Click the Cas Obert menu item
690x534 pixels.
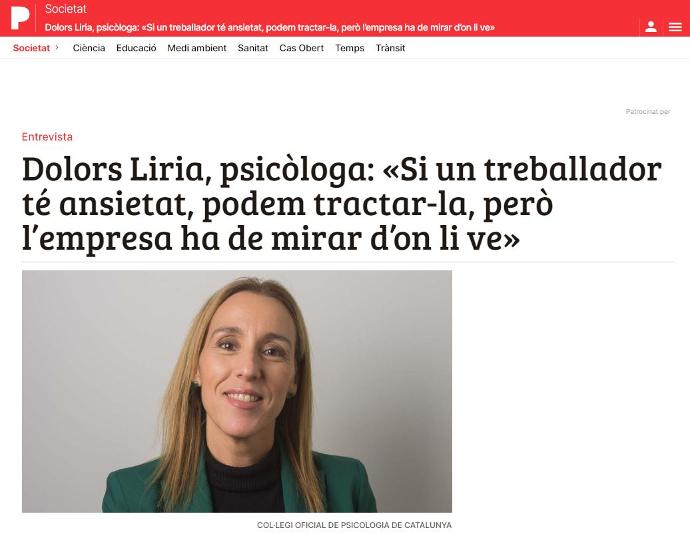point(301,48)
